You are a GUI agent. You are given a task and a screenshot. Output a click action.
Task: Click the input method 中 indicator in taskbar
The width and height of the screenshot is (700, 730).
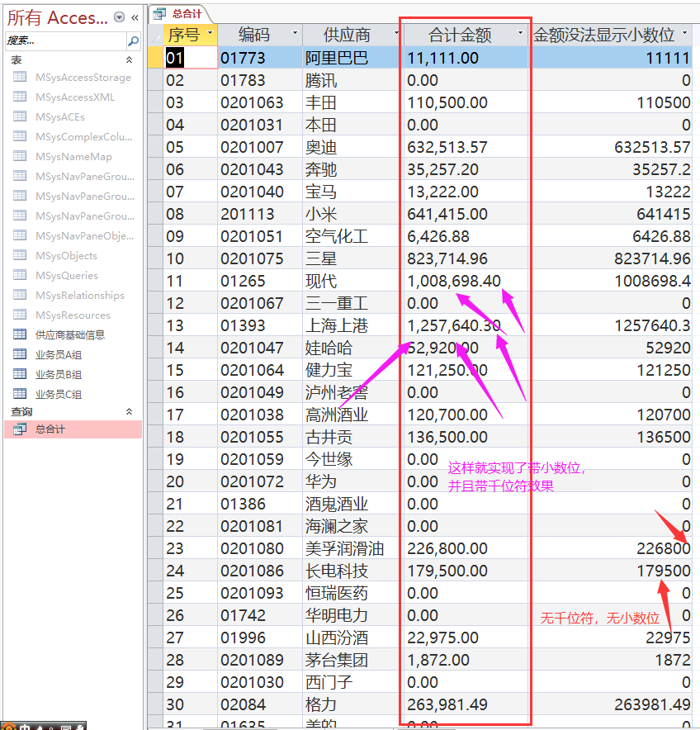pyautogui.click(x=25, y=726)
